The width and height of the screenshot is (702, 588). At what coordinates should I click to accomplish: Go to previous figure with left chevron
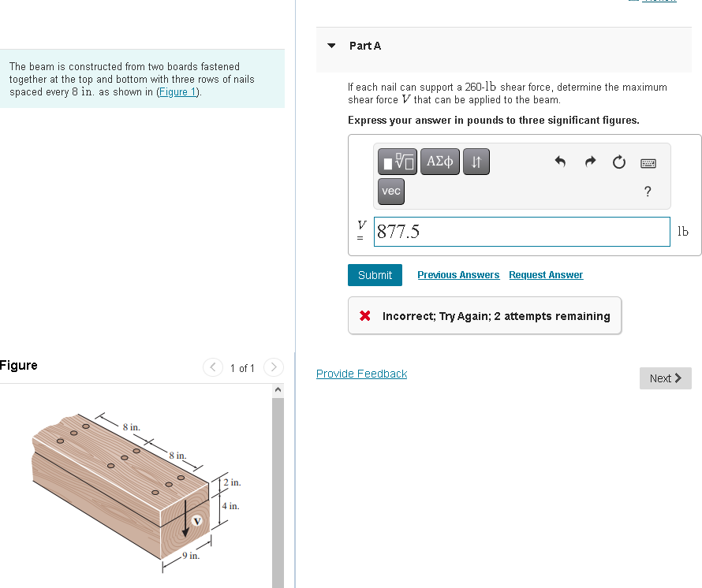(x=212, y=367)
